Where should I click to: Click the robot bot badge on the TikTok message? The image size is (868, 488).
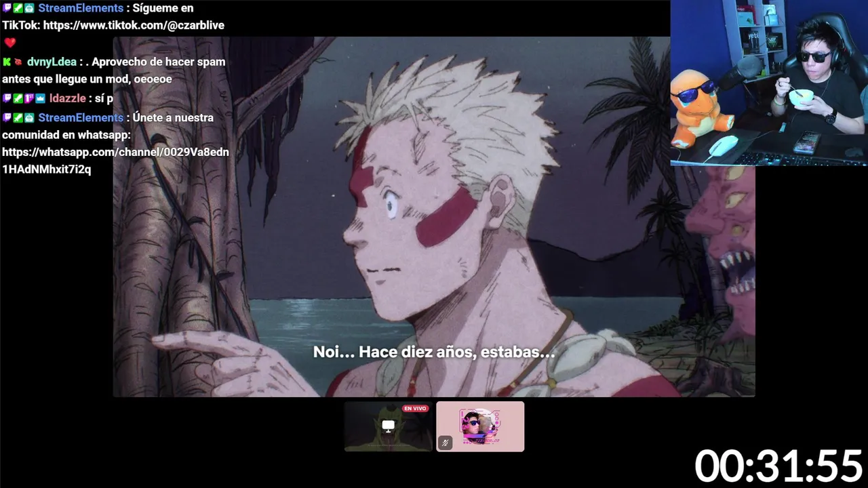tap(29, 8)
